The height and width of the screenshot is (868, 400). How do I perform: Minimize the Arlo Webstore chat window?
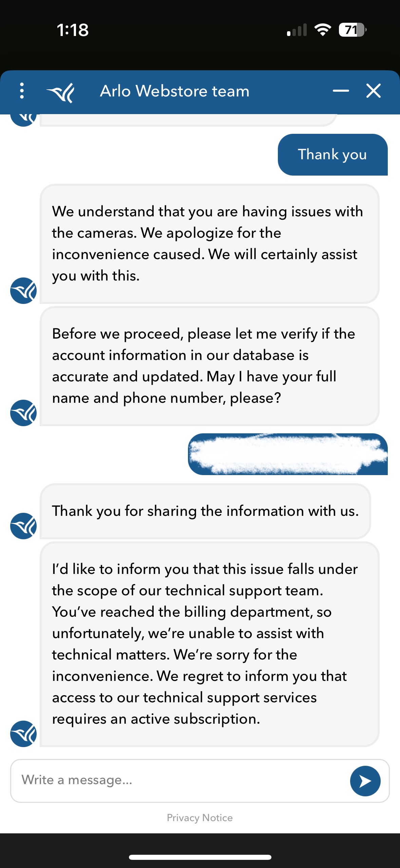point(341,91)
